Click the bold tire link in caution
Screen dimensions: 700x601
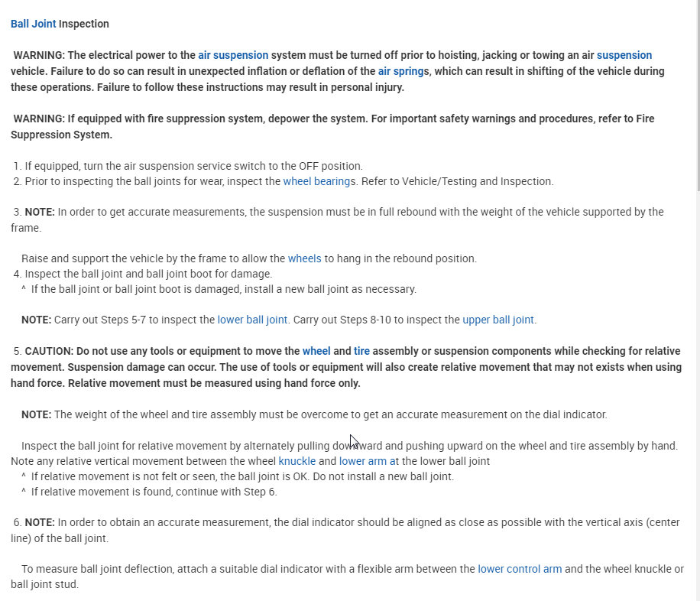(361, 351)
